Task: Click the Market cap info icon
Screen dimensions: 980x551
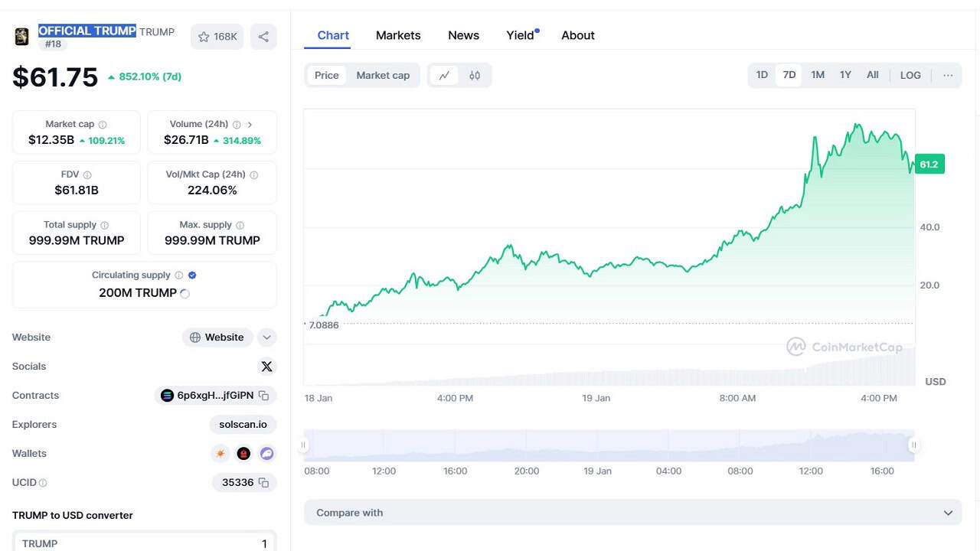Action: pyautogui.click(x=103, y=124)
